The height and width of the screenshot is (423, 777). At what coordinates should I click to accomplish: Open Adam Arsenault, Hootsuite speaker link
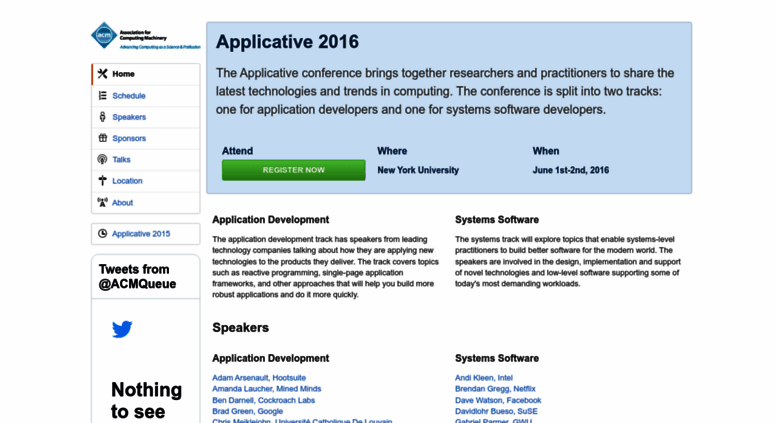[259, 378]
